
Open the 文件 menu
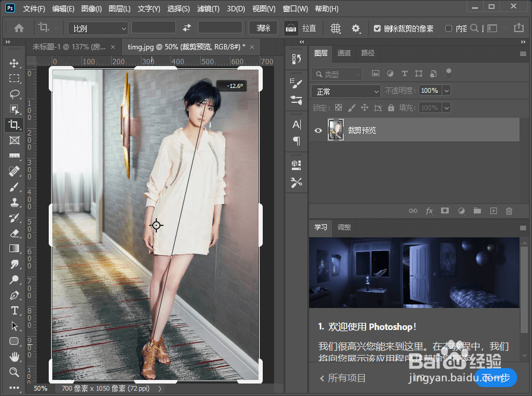[34, 9]
